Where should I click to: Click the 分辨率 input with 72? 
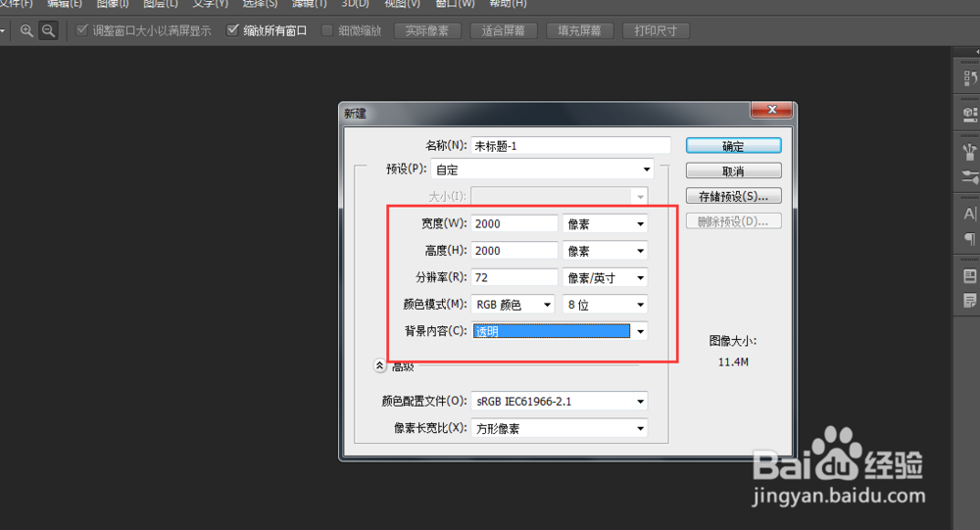[x=514, y=277]
